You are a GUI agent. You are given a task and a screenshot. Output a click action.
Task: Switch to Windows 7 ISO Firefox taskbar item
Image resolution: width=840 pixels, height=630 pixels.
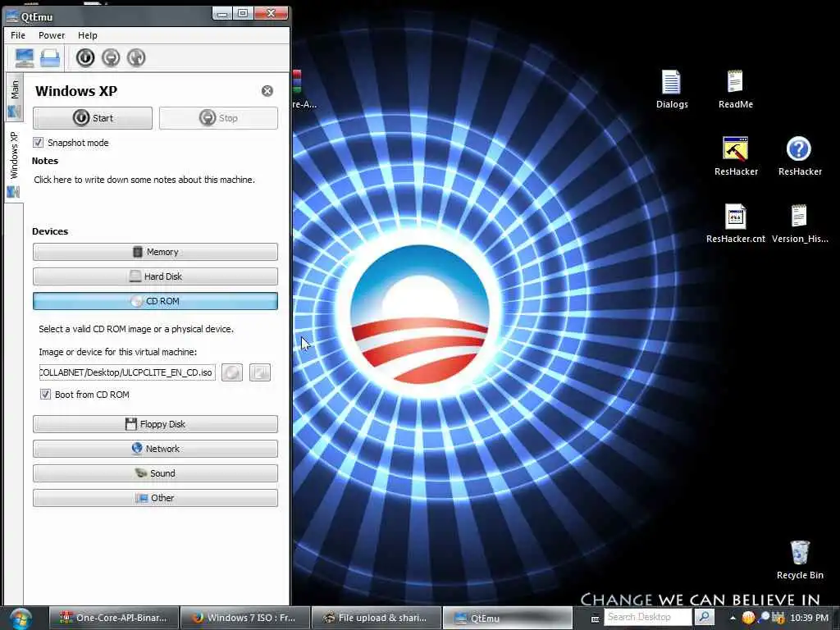(x=245, y=618)
